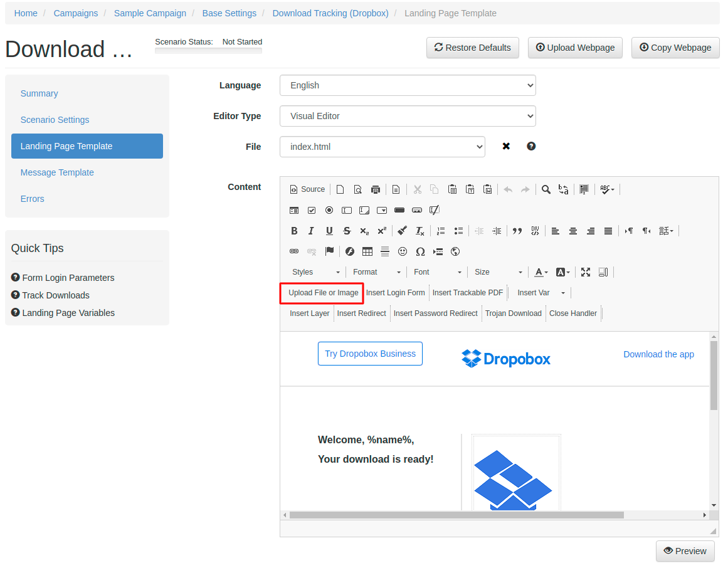Insert a textarea icon

364,210
